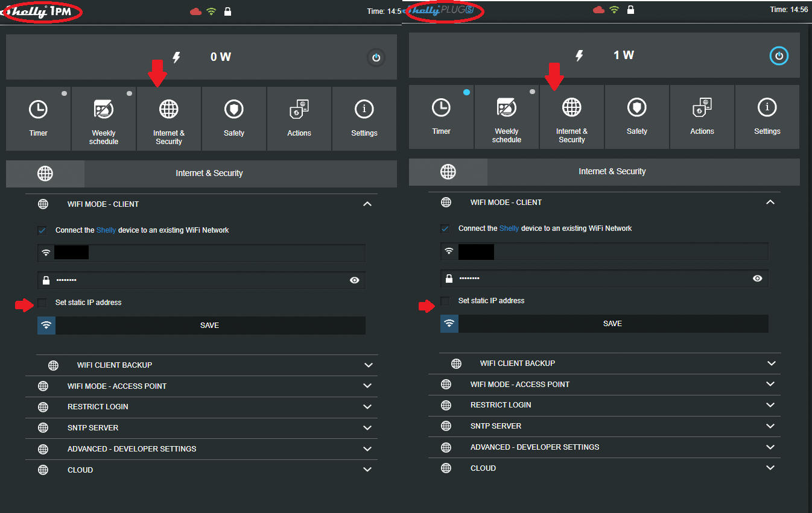Viewport: 812px width, 513px height.
Task: Focus WiFi network name field, Shelly 1PM
Action: point(201,253)
